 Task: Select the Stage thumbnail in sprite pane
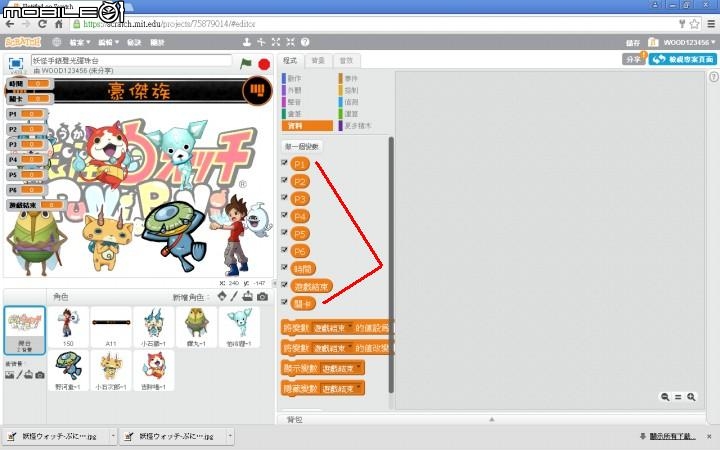[25, 330]
